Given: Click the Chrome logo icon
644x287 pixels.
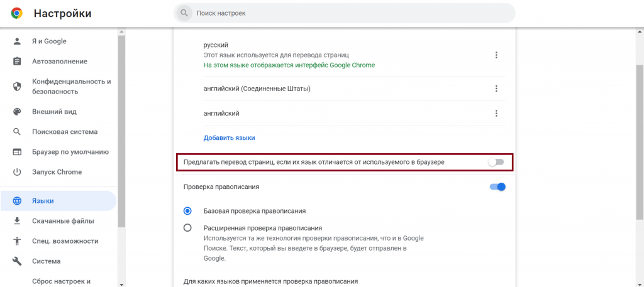Looking at the screenshot, I should (17, 13).
